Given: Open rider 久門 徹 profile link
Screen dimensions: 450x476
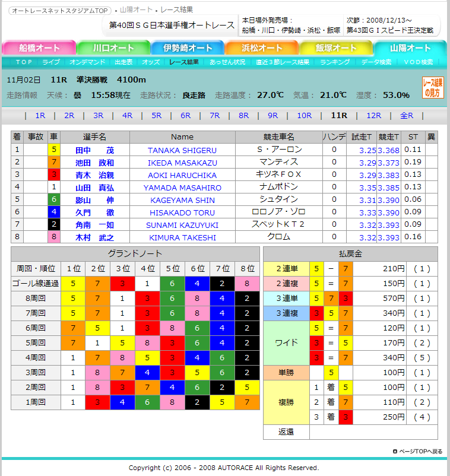Looking at the screenshot, I should coord(95,212).
